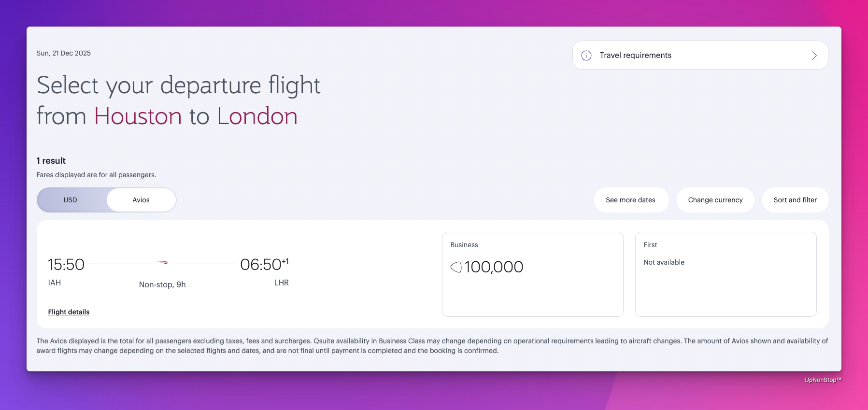The width and height of the screenshot is (868, 410).
Task: Switch fare display to Avios
Action: click(x=141, y=200)
